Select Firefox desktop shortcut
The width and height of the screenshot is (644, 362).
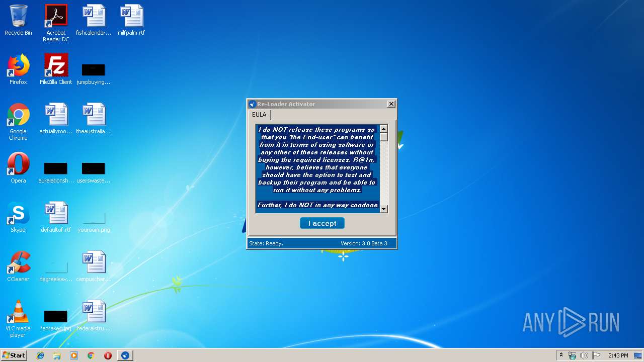click(x=18, y=70)
